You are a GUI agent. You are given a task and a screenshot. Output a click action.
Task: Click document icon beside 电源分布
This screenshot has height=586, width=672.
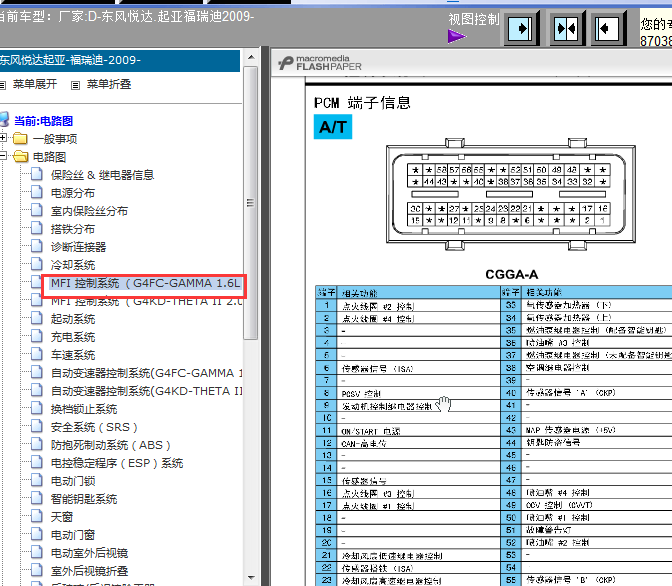[37, 192]
